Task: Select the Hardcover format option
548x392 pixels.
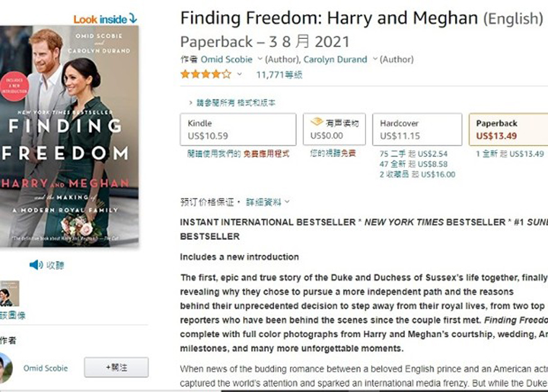Action: tap(417, 129)
